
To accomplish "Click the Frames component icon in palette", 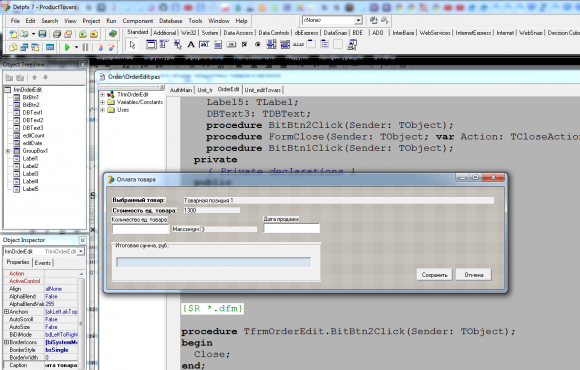I will click(151, 45).
